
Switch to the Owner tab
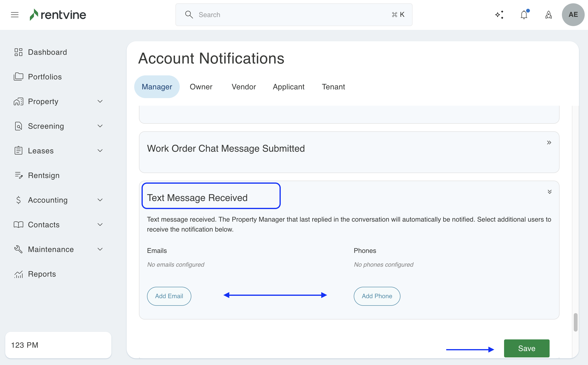pyautogui.click(x=201, y=87)
